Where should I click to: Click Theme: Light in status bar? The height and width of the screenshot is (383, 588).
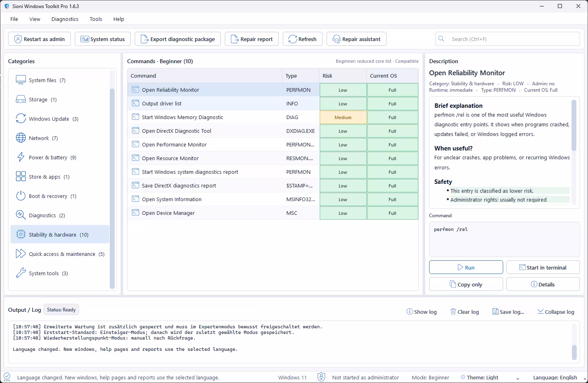coord(483,377)
